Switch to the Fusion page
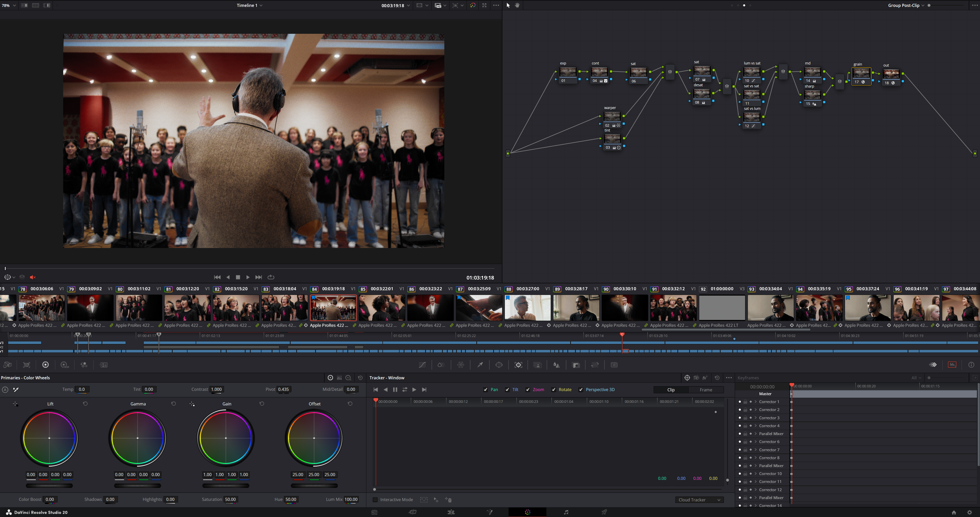This screenshot has height=517, width=980. tap(490, 512)
